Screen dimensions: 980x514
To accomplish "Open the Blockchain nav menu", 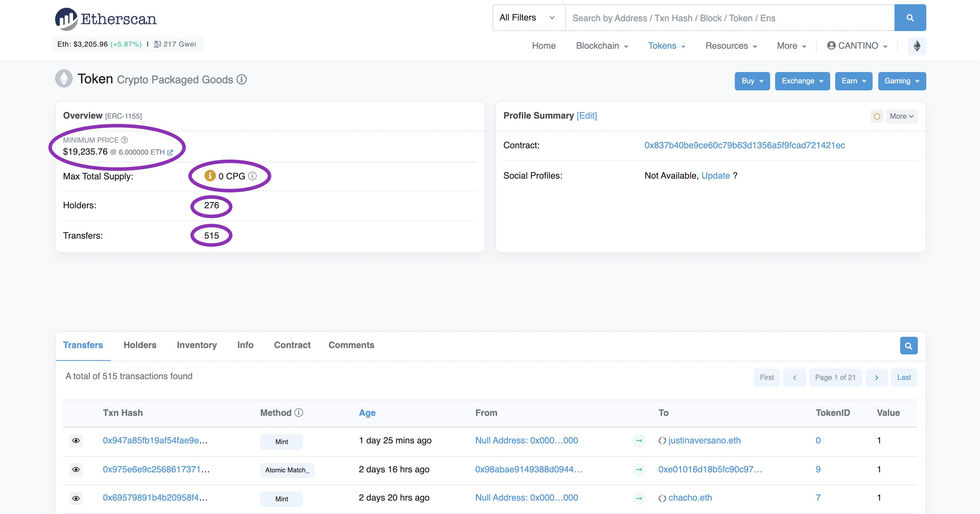I will click(x=602, y=46).
